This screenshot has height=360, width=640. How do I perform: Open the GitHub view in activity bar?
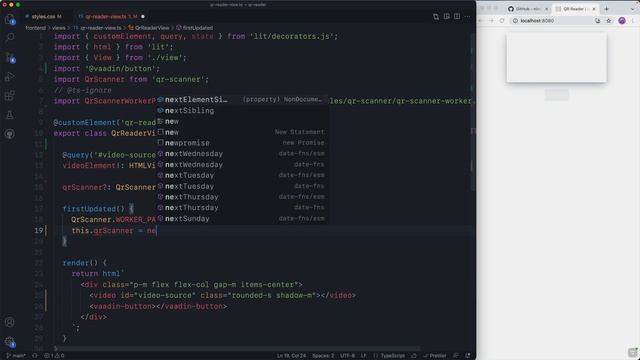click(x=10, y=134)
